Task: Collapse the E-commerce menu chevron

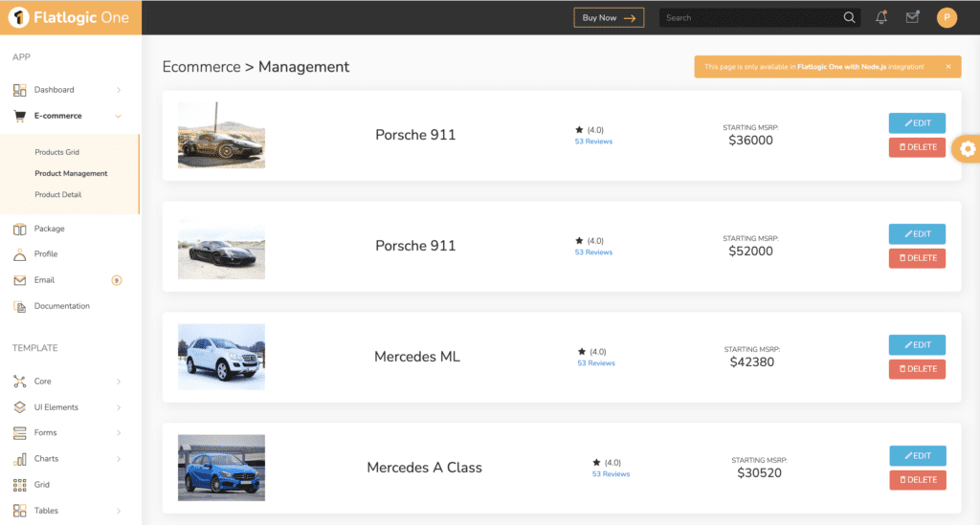Action: click(x=118, y=116)
